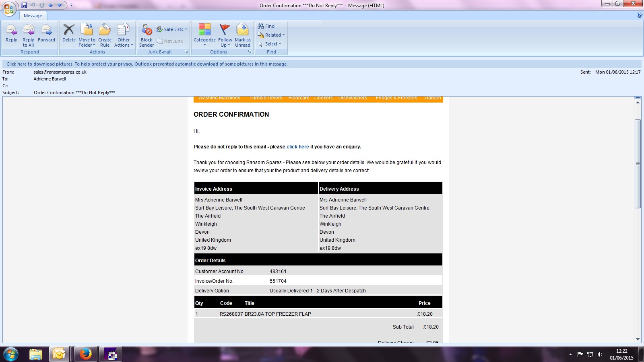Follow the 'click here' enquiry link

pos(297,147)
